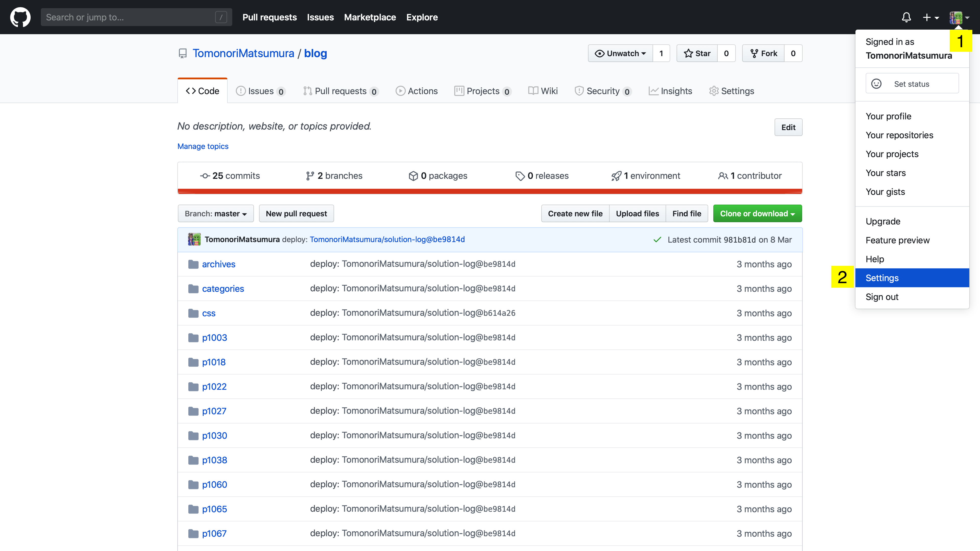Click the folder icon for archives
Image resolution: width=980 pixels, height=551 pixels.
click(x=193, y=264)
